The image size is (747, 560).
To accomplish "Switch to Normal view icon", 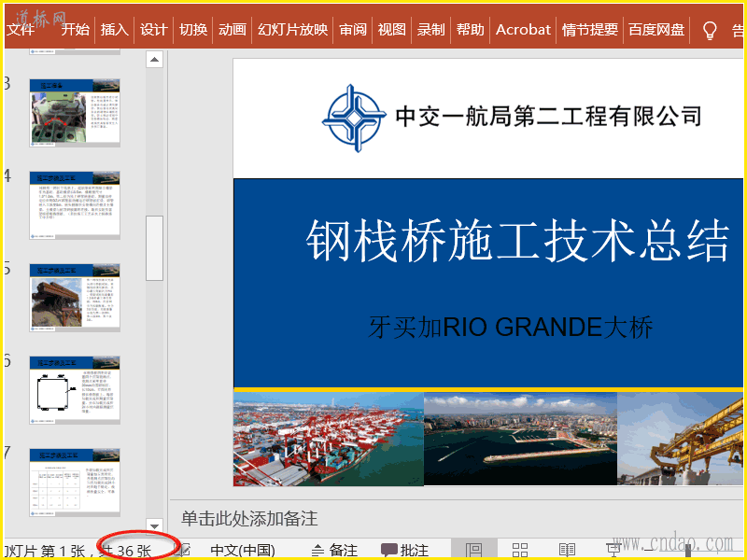I will click(474, 550).
